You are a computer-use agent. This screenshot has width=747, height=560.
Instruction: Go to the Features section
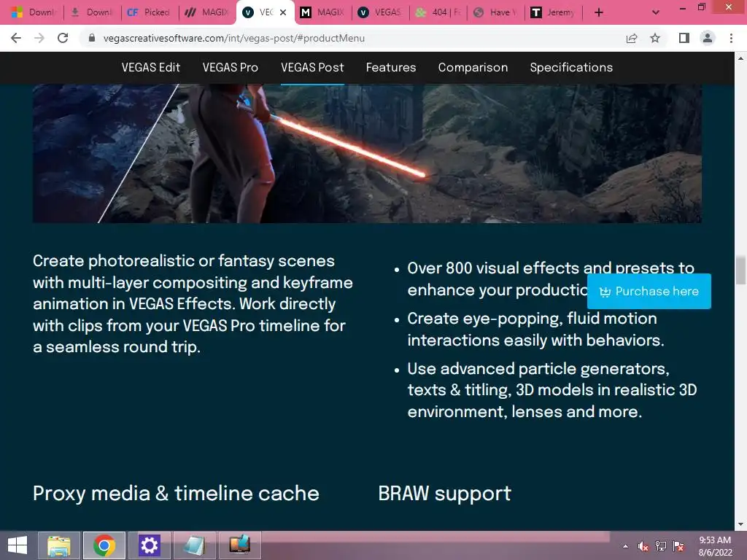tap(391, 68)
